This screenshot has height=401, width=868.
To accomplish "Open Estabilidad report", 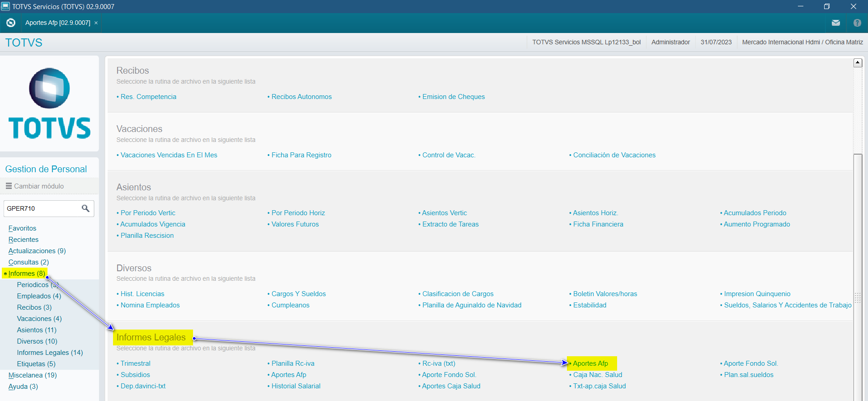I will [590, 305].
